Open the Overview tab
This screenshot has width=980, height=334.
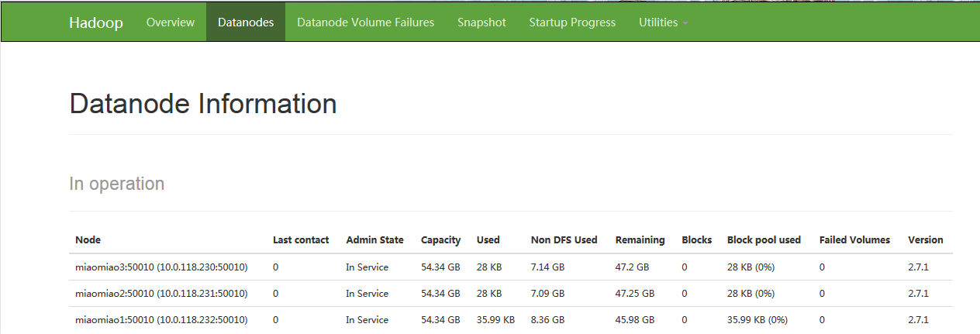click(x=171, y=22)
